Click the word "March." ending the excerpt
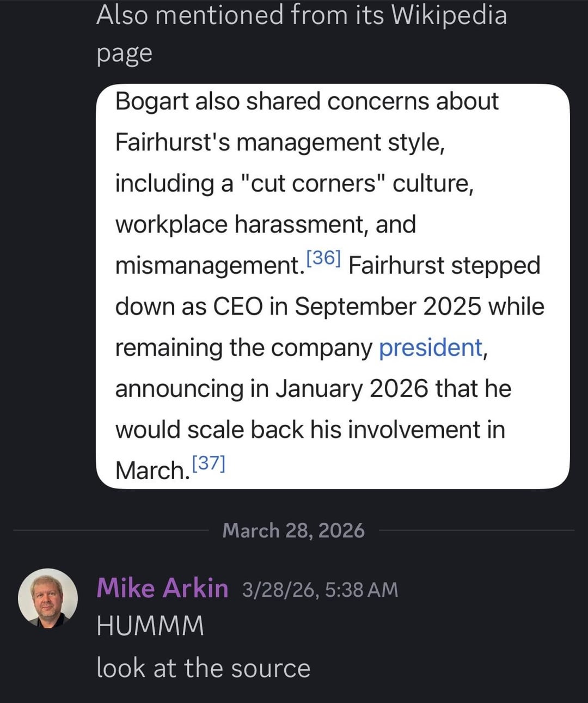 tap(152, 470)
